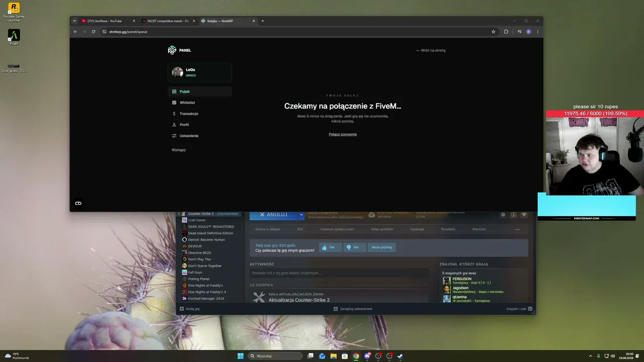The width and height of the screenshot is (644, 362).
Task: Click the Nie thumbs-down button
Action: click(x=355, y=247)
